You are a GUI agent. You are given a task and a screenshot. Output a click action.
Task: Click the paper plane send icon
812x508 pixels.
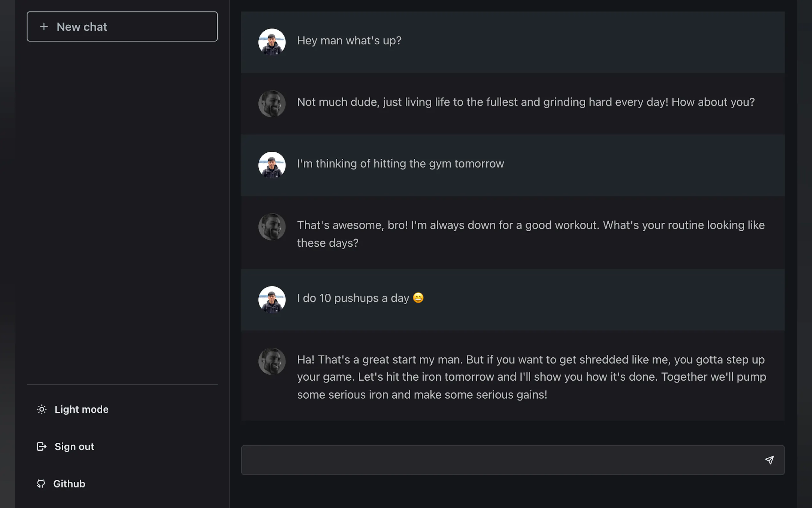click(x=769, y=460)
